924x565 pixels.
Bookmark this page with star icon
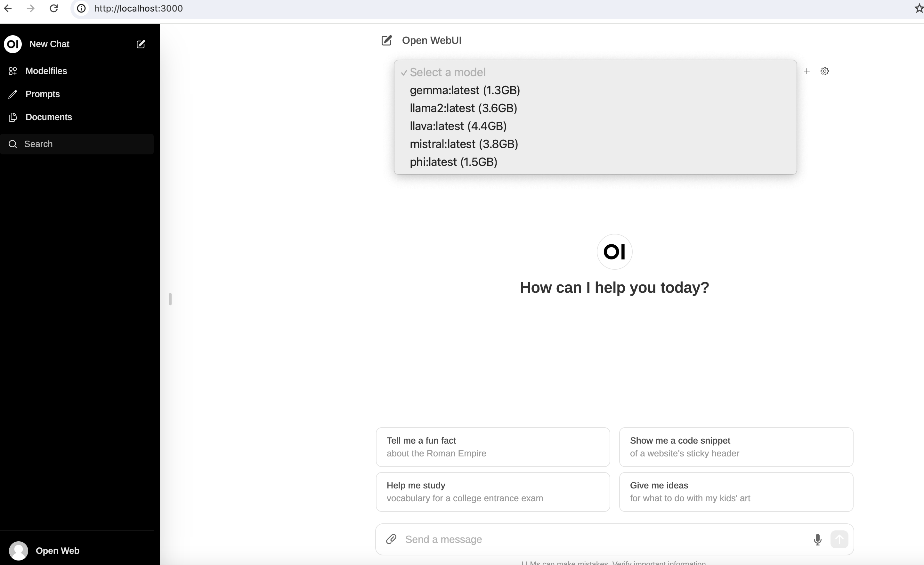(x=918, y=8)
